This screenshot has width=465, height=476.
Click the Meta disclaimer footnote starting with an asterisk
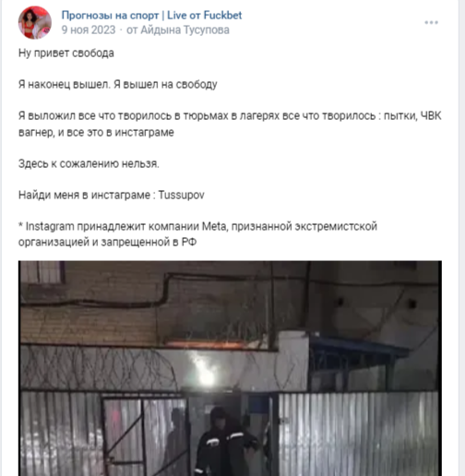(197, 234)
